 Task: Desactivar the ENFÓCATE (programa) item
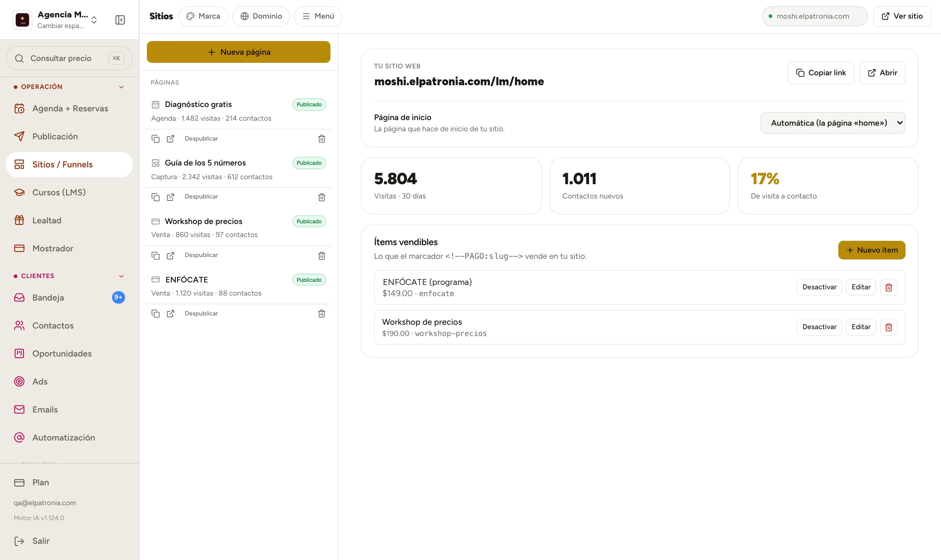tap(819, 287)
